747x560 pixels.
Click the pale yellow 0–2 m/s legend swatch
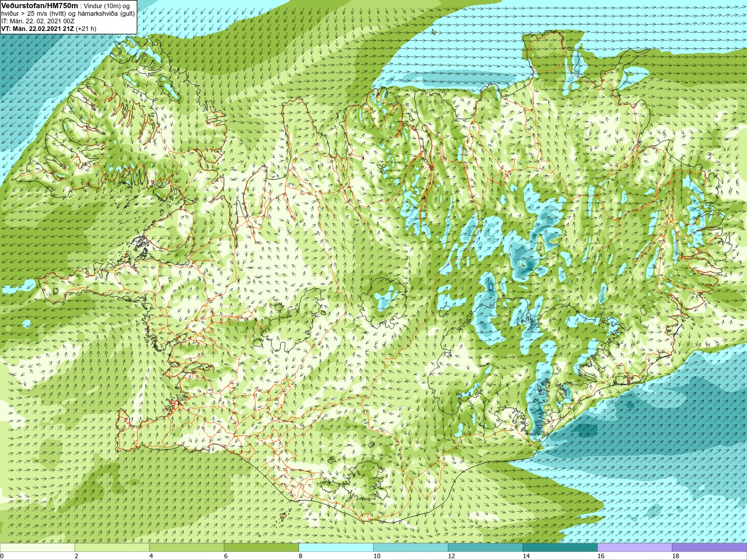coord(37,548)
